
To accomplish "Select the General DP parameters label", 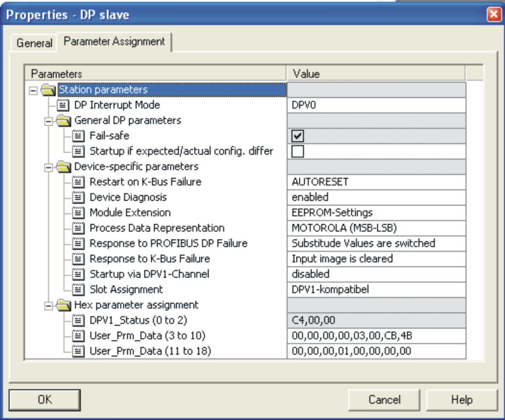I will point(128,120).
